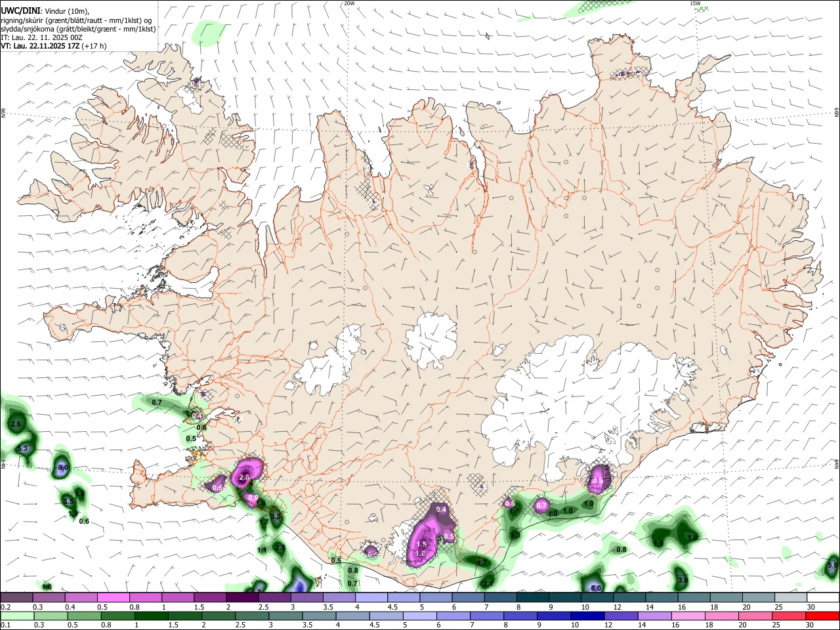840x630 pixels.
Task: Click the 1.3 precipitation value
Action: (515, 535)
